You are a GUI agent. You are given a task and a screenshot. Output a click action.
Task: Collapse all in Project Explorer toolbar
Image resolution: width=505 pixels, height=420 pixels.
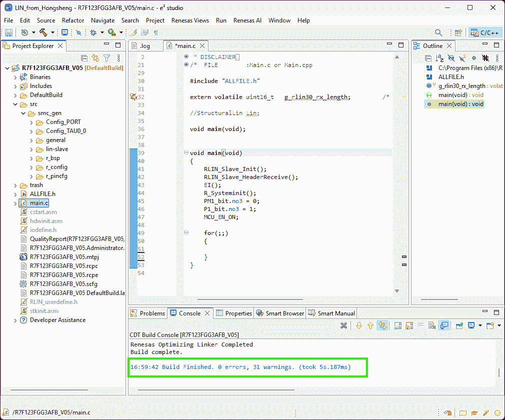pyautogui.click(x=84, y=58)
